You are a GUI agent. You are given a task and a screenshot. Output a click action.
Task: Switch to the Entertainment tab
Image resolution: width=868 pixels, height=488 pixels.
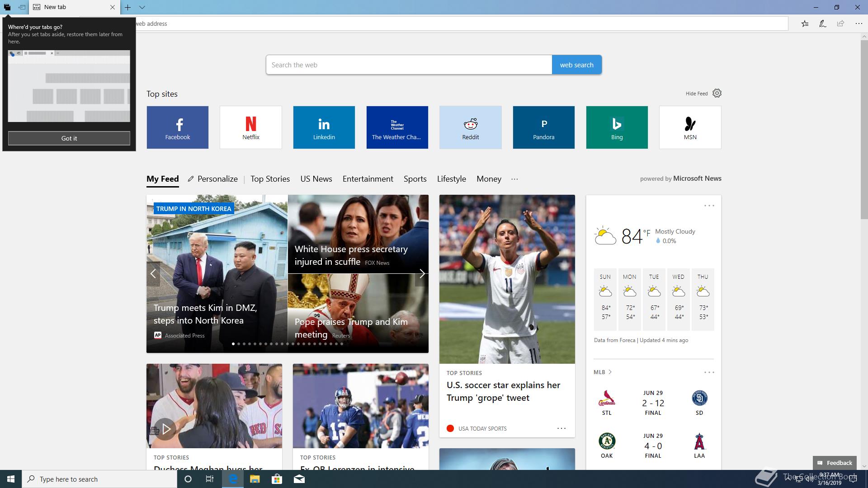click(x=368, y=179)
